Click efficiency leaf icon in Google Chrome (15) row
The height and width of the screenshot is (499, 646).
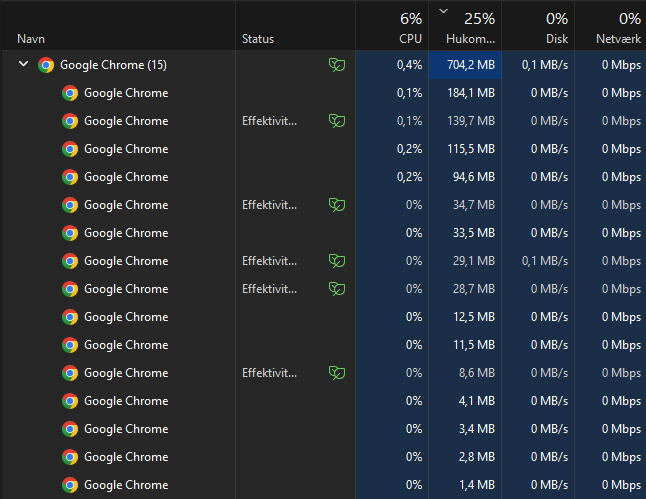point(337,65)
